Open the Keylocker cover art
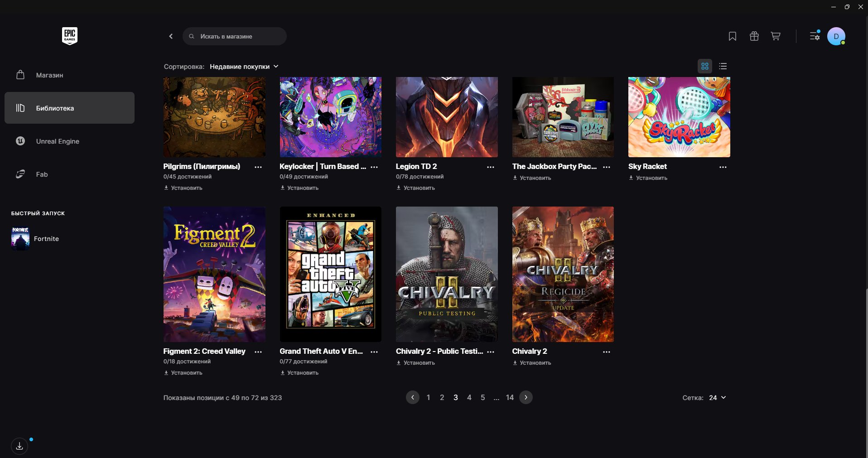The height and width of the screenshot is (458, 868). [x=331, y=117]
